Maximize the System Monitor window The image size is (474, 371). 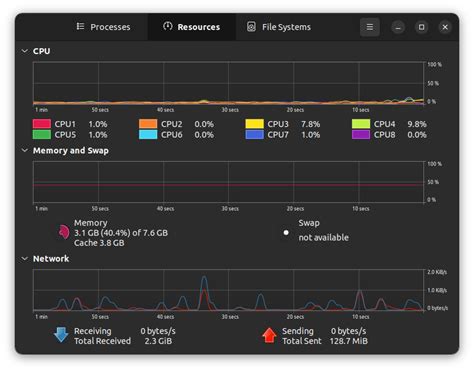(421, 27)
